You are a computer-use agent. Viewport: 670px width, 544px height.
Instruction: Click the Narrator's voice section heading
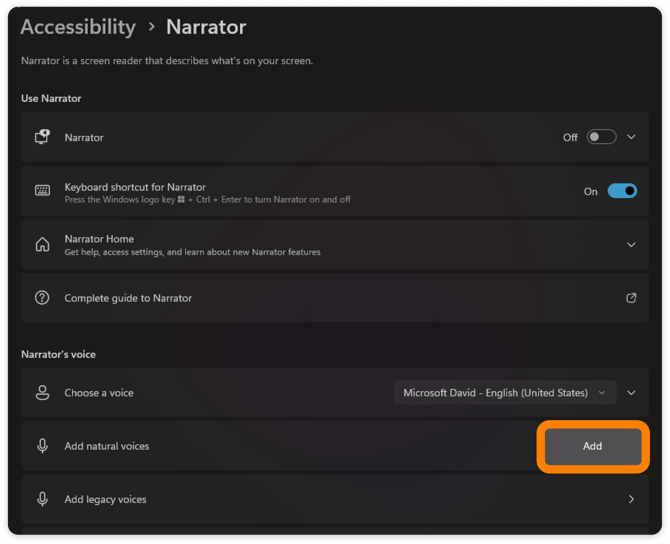tap(59, 354)
